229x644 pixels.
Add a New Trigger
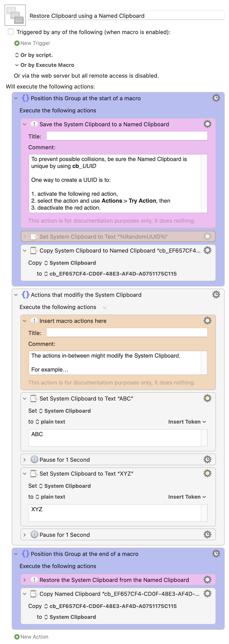pos(32,43)
